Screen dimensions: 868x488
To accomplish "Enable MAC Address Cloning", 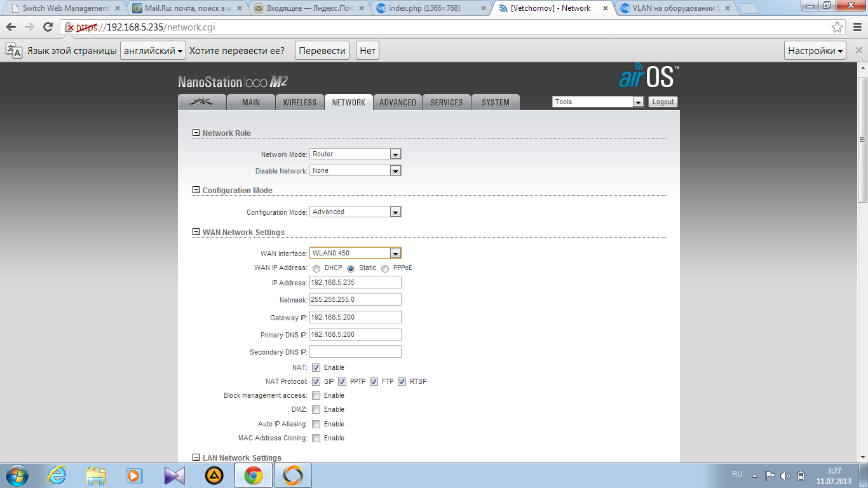I will point(316,438).
